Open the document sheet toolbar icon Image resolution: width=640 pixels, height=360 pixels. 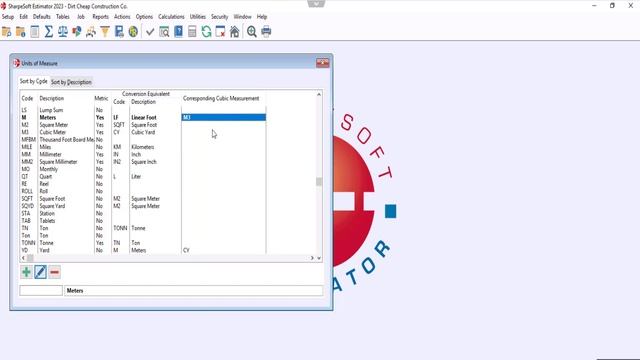(35, 31)
